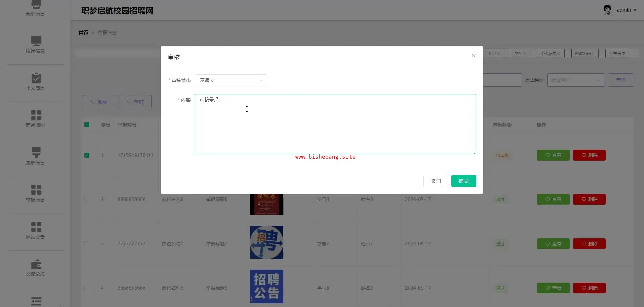Click the 举报标题7 cell
The height and width of the screenshot is (307, 644).
click(x=217, y=244)
